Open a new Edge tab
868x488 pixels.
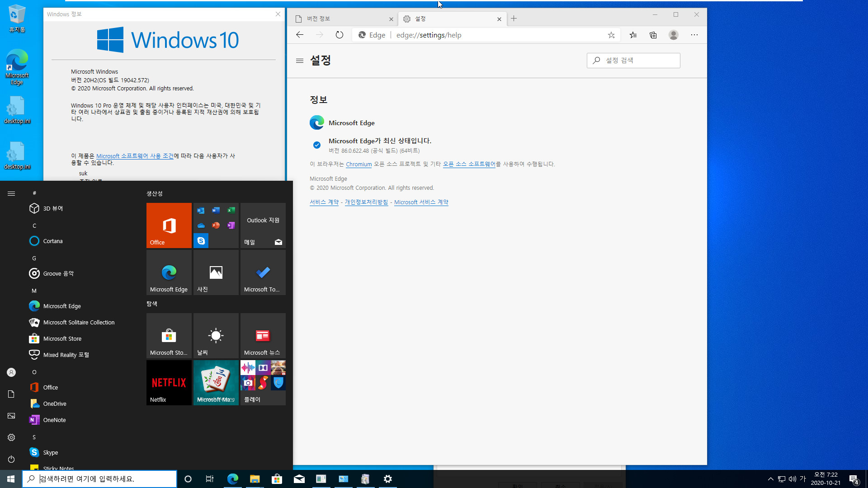[514, 19]
